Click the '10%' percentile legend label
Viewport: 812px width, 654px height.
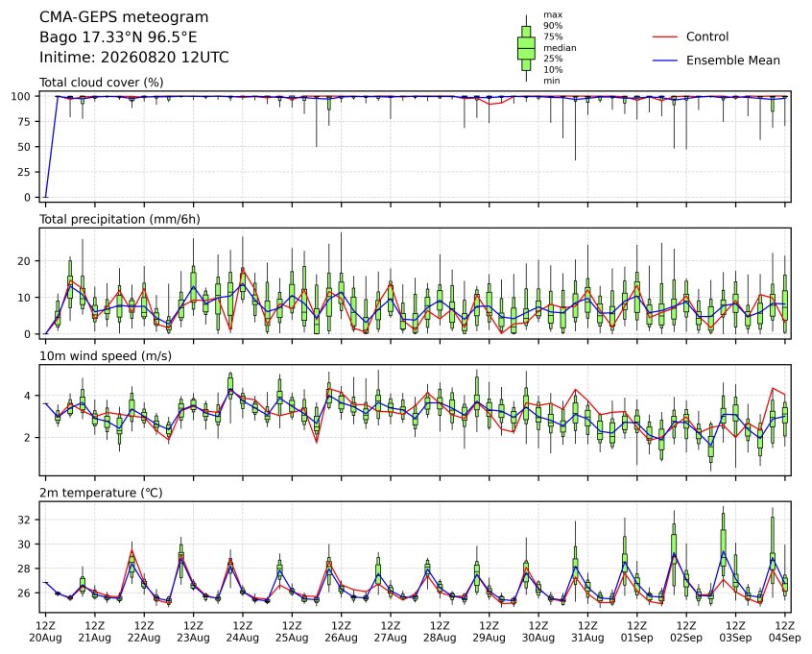[553, 69]
